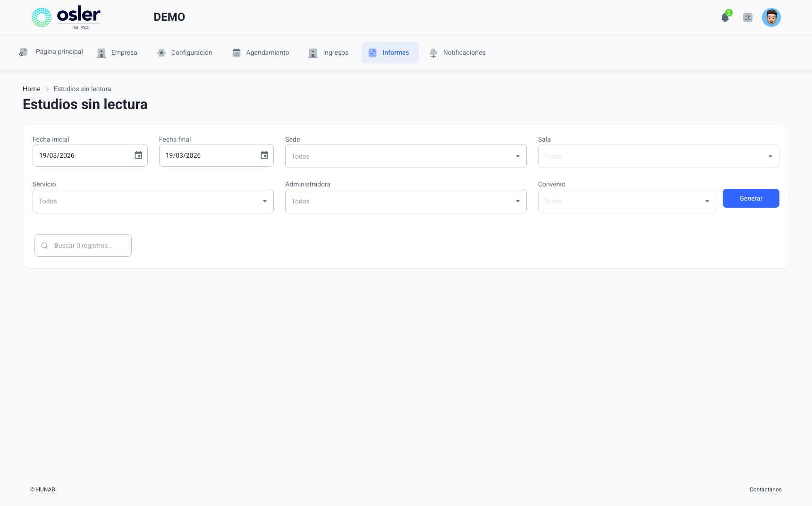Click the Configuración gear icon
Screen dimensions: 812x506
click(161, 53)
